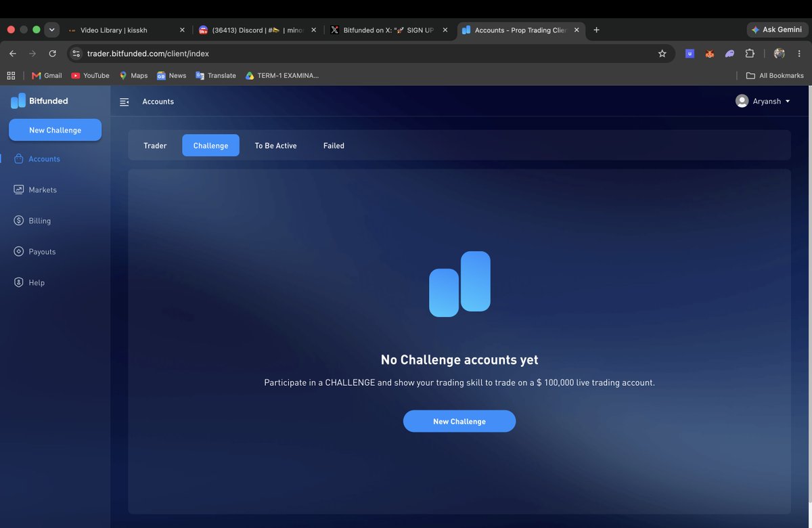Click the orange extension icon
The image size is (812, 528).
coord(710,53)
